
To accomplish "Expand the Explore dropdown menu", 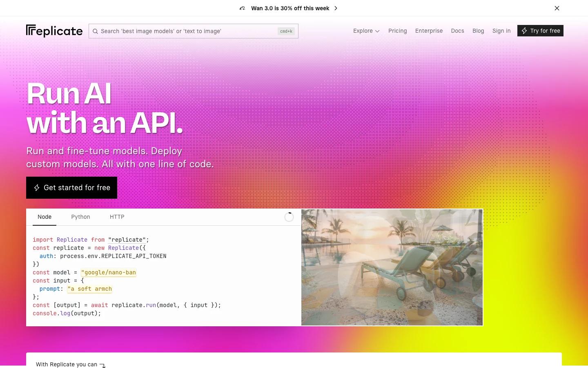I will pyautogui.click(x=366, y=31).
